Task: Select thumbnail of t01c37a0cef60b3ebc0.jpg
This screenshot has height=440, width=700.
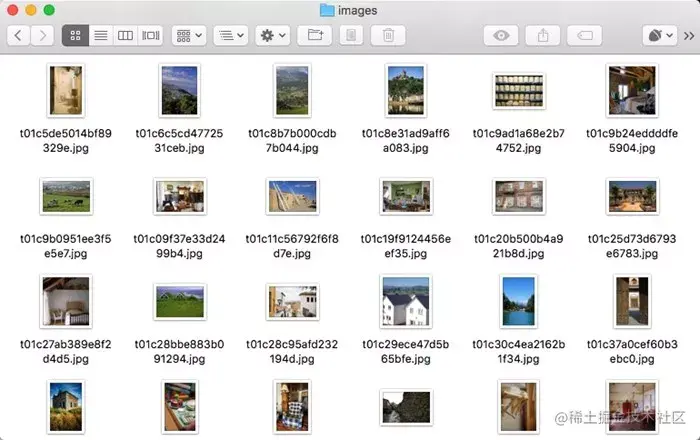Action: click(x=632, y=302)
